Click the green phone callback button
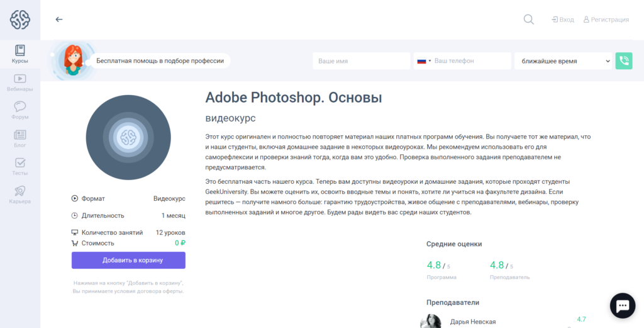Viewport: 644px width, 328px height. (x=624, y=61)
